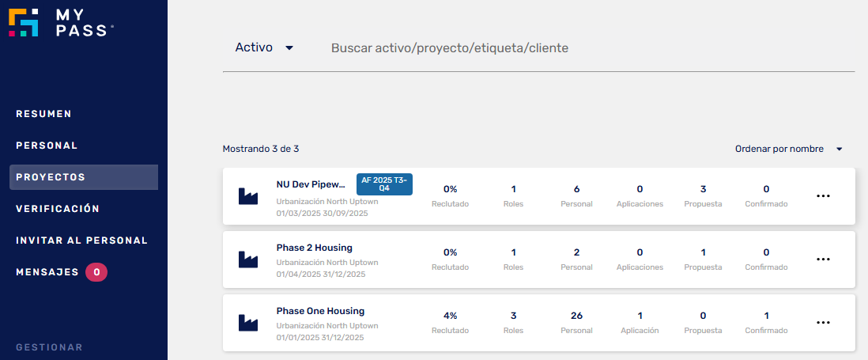Image resolution: width=868 pixels, height=360 pixels.
Task: Go to Resumen in sidebar
Action: tap(43, 114)
